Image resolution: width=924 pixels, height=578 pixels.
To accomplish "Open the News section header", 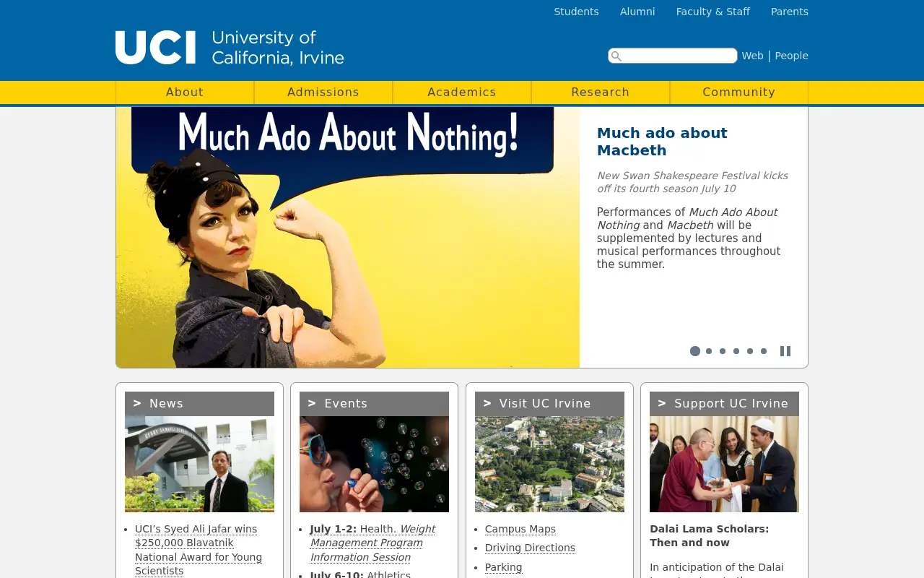I will 199,404.
